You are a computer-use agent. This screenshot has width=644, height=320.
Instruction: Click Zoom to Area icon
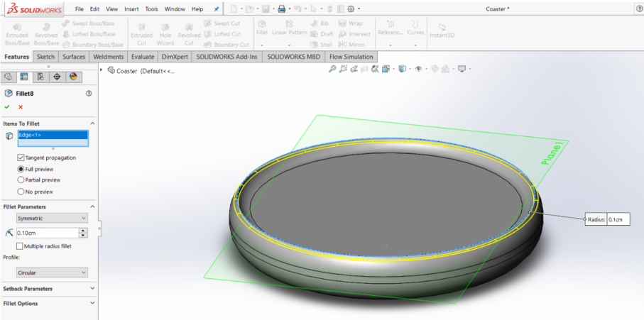click(344, 69)
